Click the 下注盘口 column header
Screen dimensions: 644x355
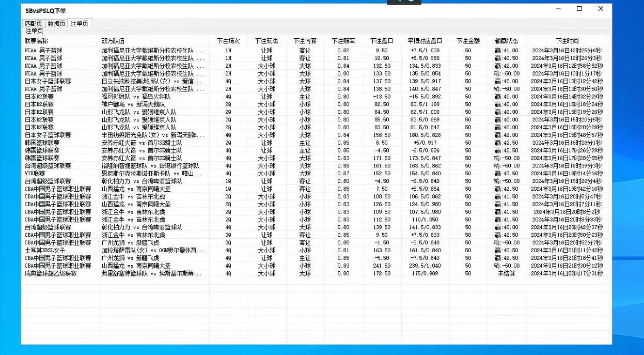pyautogui.click(x=382, y=41)
